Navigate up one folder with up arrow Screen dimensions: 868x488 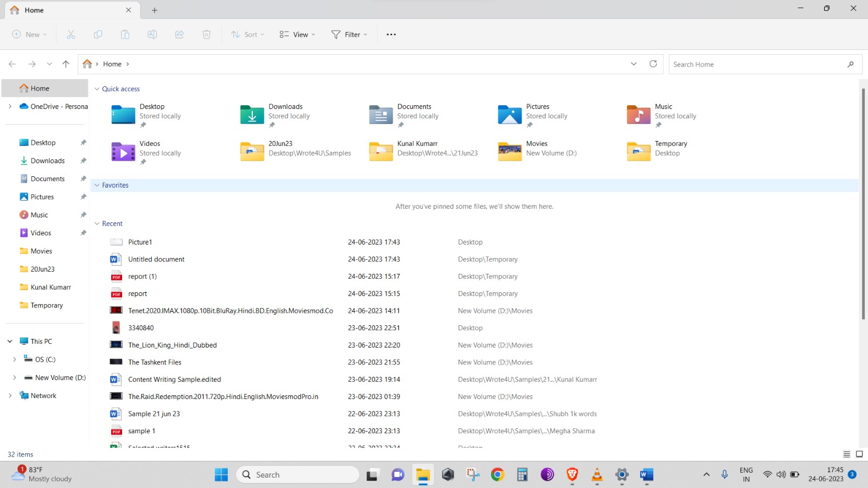pyautogui.click(x=66, y=64)
